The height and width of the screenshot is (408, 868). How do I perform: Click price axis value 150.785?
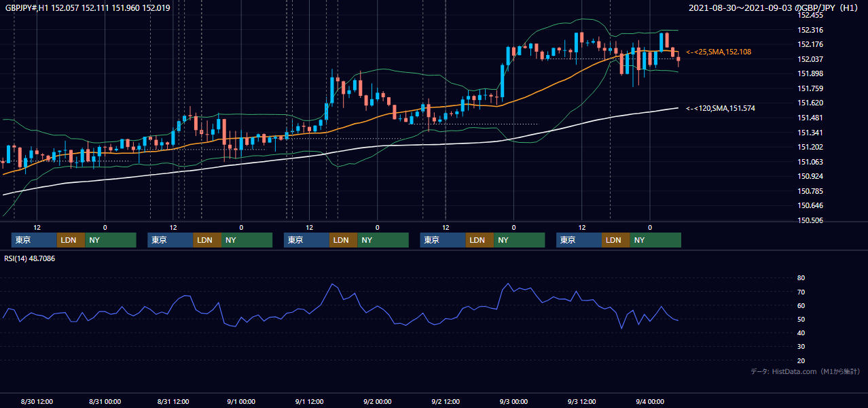click(x=810, y=191)
